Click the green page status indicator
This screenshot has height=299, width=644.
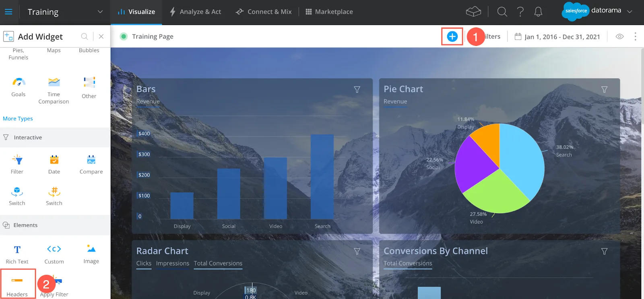click(x=124, y=36)
